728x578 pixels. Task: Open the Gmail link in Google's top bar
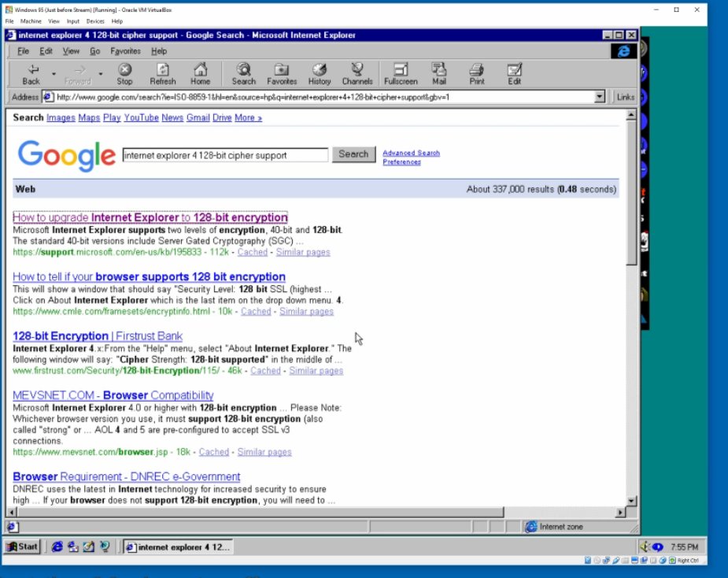pyautogui.click(x=198, y=117)
